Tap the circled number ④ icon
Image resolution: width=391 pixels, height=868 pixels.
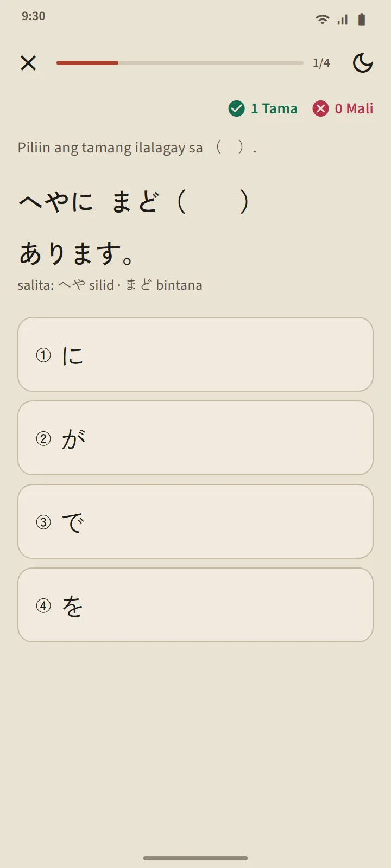click(43, 606)
